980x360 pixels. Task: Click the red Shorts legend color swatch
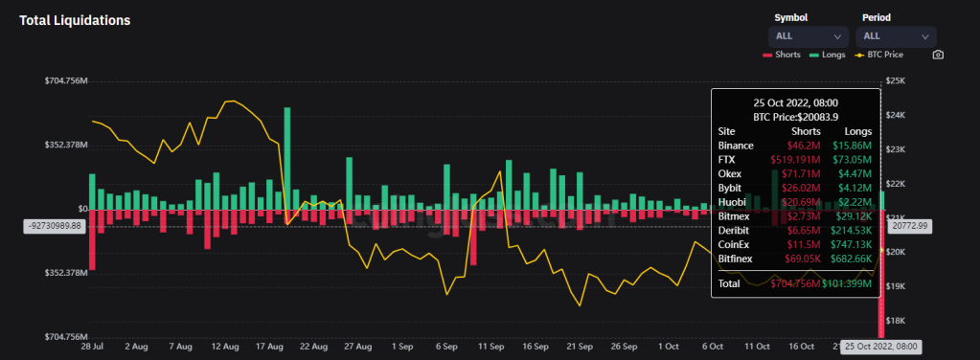coord(767,55)
